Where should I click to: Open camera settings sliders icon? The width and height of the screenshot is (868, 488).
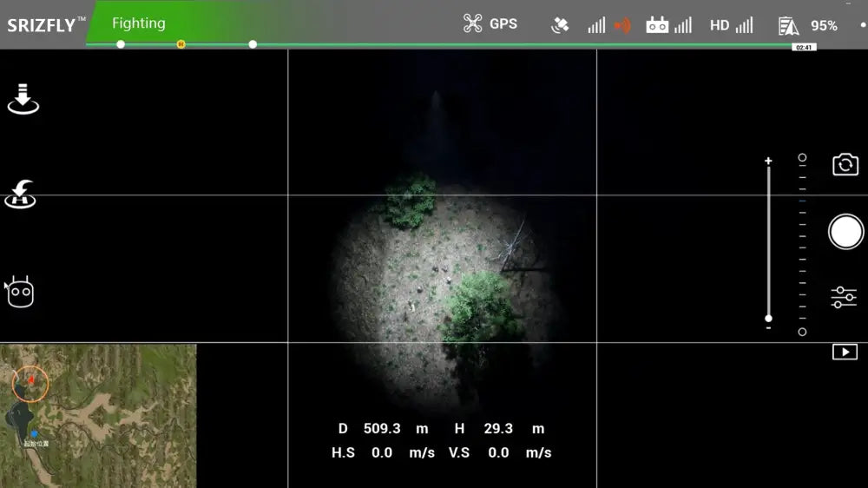(x=844, y=297)
